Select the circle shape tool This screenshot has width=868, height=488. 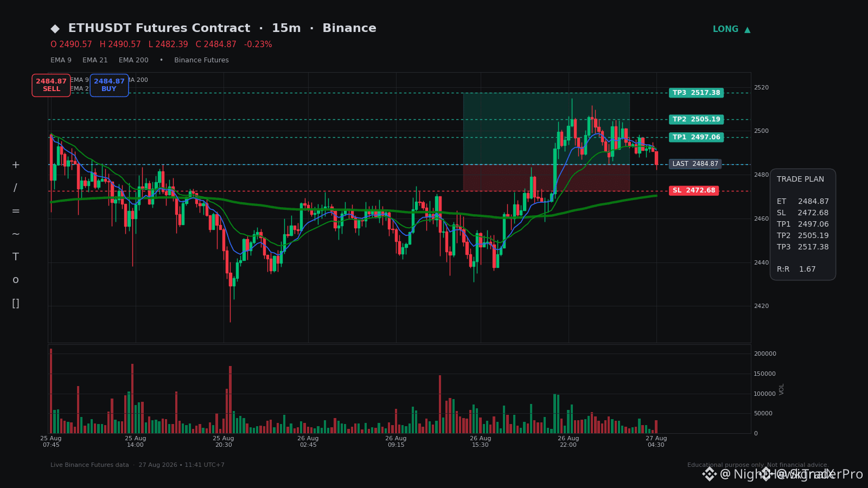(16, 280)
